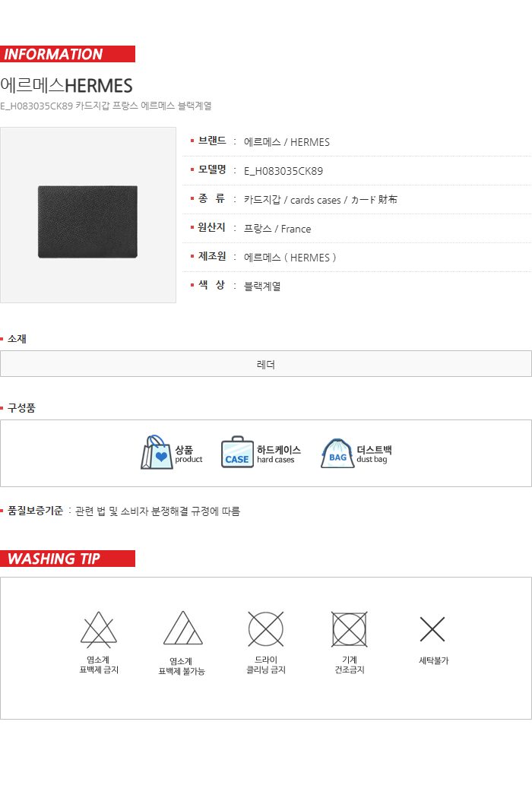Click the 하드케이스 hard cases label
The image size is (532, 785).
279,454
